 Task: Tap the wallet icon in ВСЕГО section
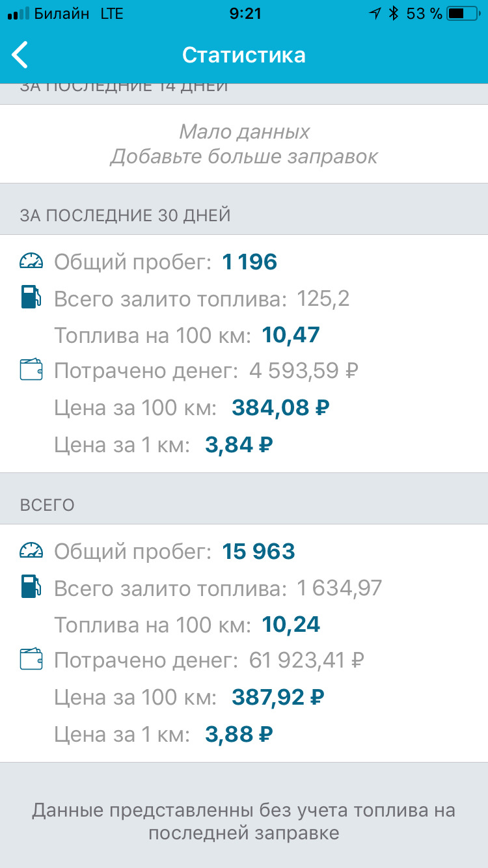(x=31, y=660)
